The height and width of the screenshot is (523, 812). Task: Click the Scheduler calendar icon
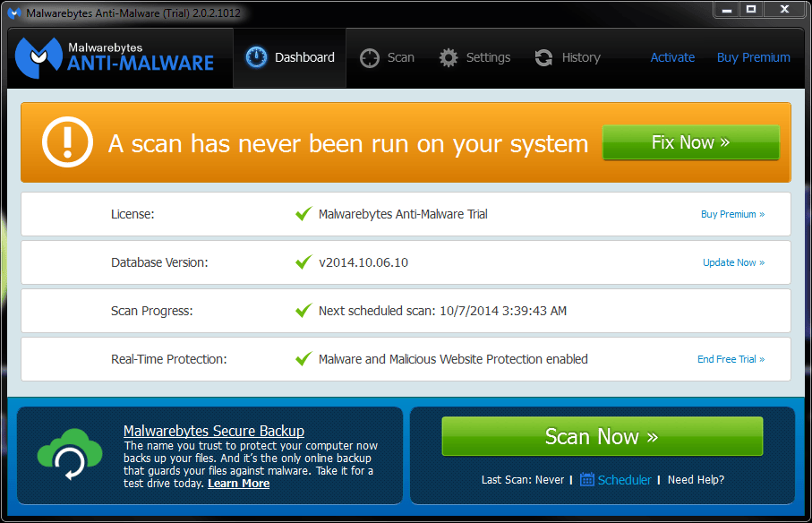click(x=587, y=479)
